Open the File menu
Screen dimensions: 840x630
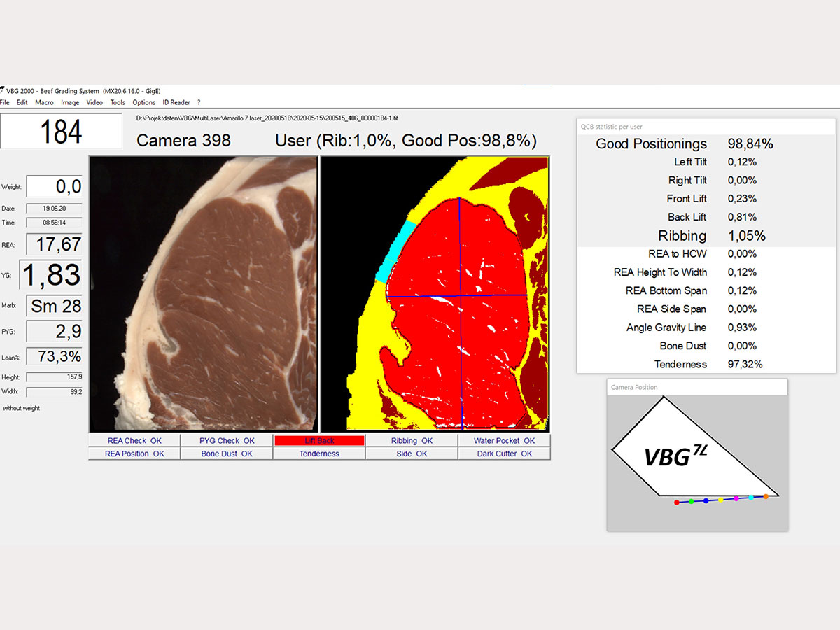(x=5, y=102)
